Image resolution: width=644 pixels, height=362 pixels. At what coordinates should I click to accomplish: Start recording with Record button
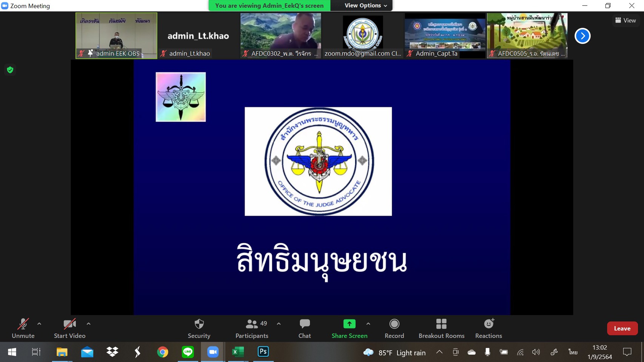pyautogui.click(x=394, y=328)
